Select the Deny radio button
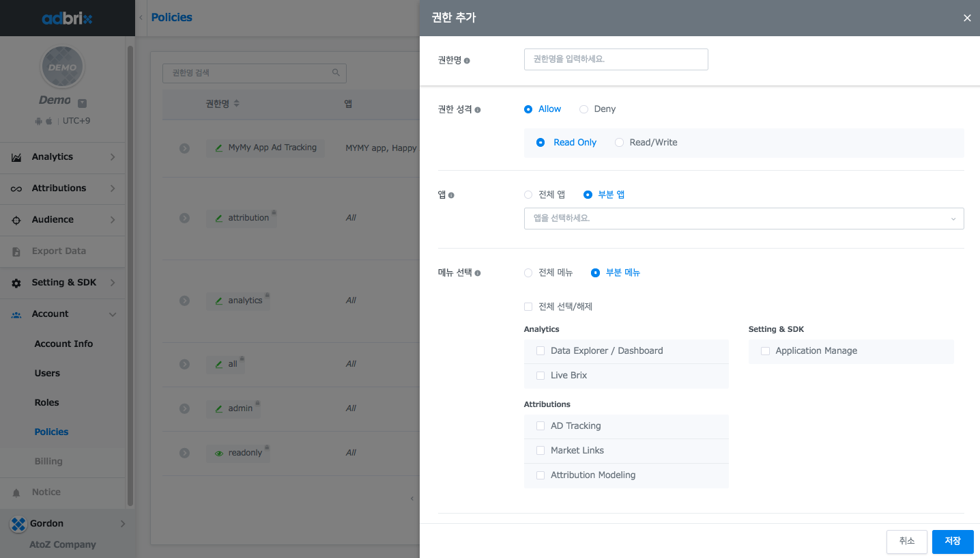 point(584,109)
